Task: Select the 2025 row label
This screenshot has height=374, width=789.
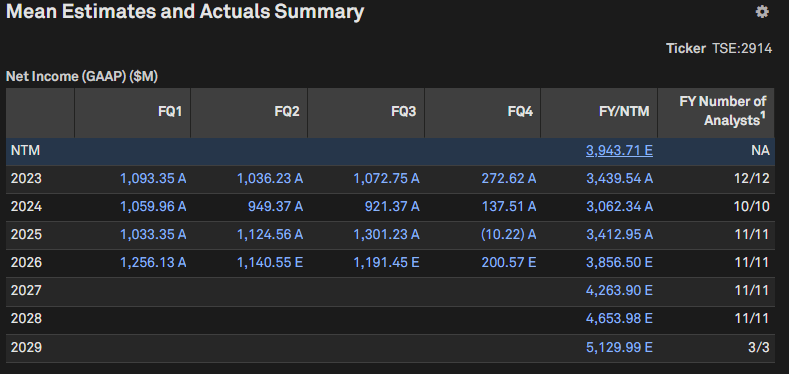Action: (x=26, y=235)
